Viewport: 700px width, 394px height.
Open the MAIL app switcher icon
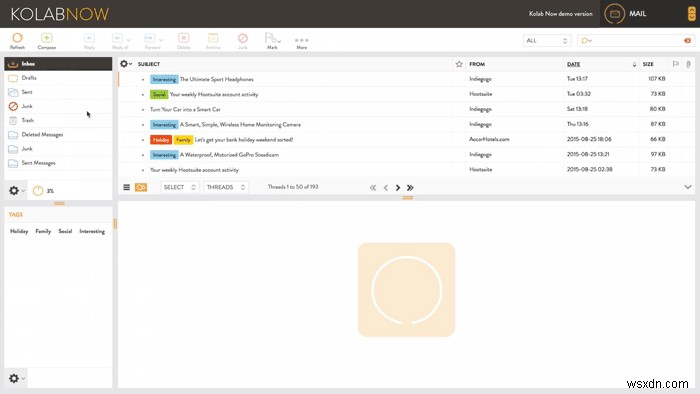(615, 14)
